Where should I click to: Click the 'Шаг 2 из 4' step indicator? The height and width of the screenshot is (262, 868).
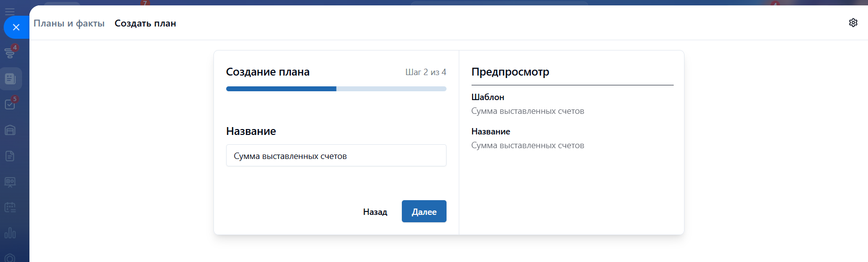425,72
